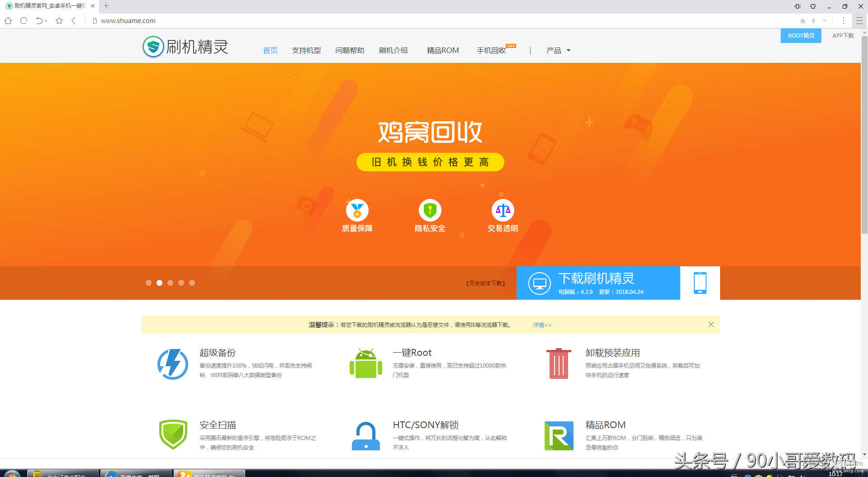Viewport: 868px width, 477px height.
Task: Click the 精品ROM feature title
Action: point(605,425)
